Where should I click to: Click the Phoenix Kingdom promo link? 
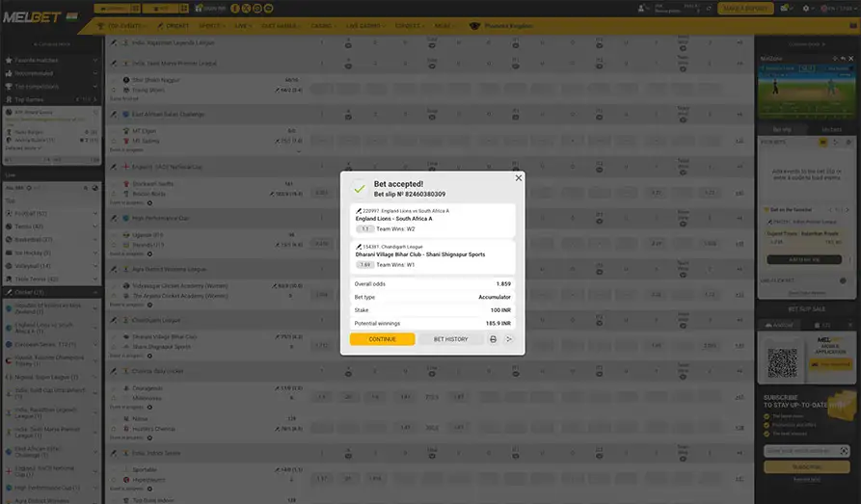click(x=501, y=26)
